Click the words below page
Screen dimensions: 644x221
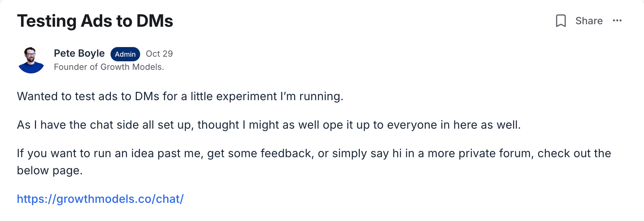coord(49,170)
